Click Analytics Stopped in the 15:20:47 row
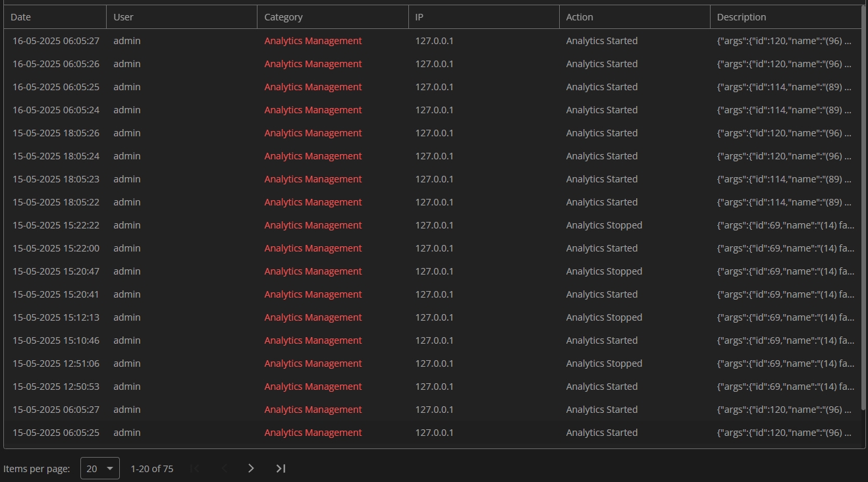Image resolution: width=868 pixels, height=482 pixels. pyautogui.click(x=604, y=271)
